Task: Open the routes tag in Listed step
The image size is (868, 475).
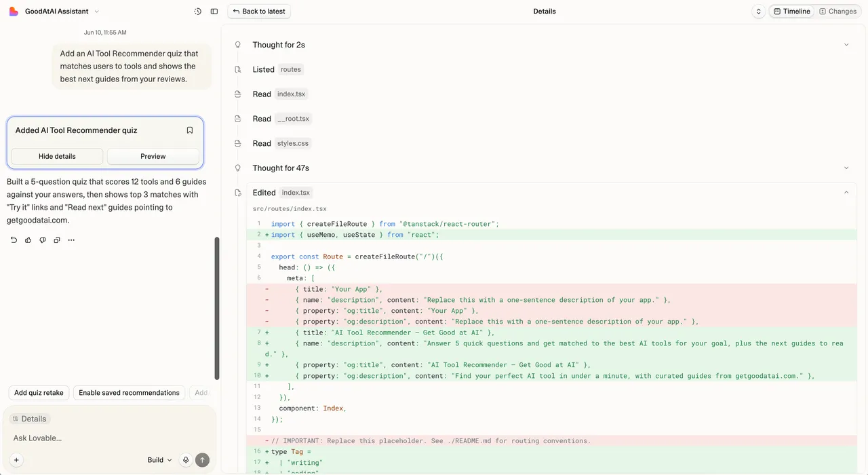Action: click(x=291, y=69)
